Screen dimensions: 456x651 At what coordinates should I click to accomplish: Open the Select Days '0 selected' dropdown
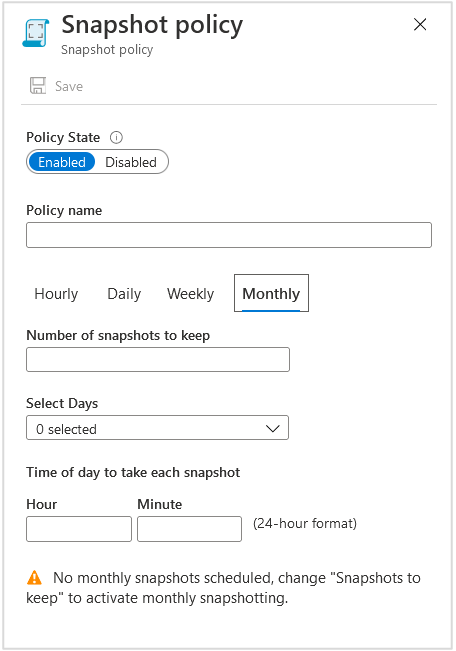coord(157,428)
